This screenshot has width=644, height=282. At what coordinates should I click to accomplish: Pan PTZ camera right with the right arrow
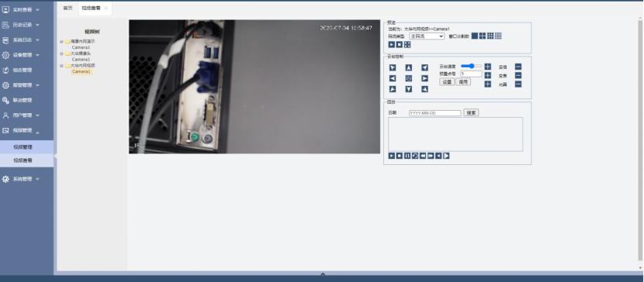coord(424,78)
